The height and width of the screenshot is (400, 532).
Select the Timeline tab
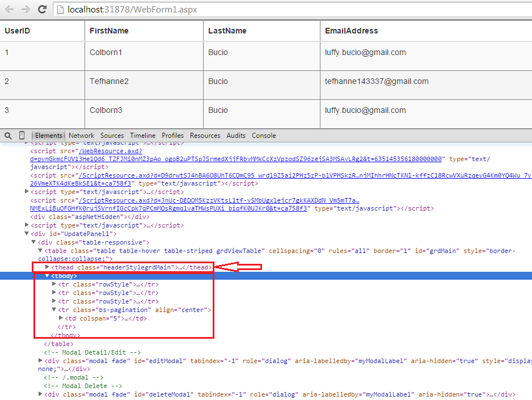coord(142,136)
